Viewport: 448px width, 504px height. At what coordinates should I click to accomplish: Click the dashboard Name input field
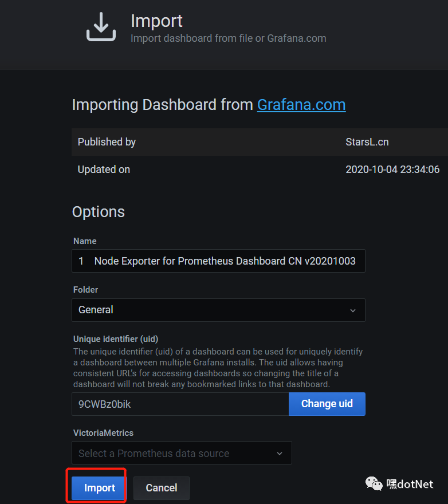coord(218,261)
